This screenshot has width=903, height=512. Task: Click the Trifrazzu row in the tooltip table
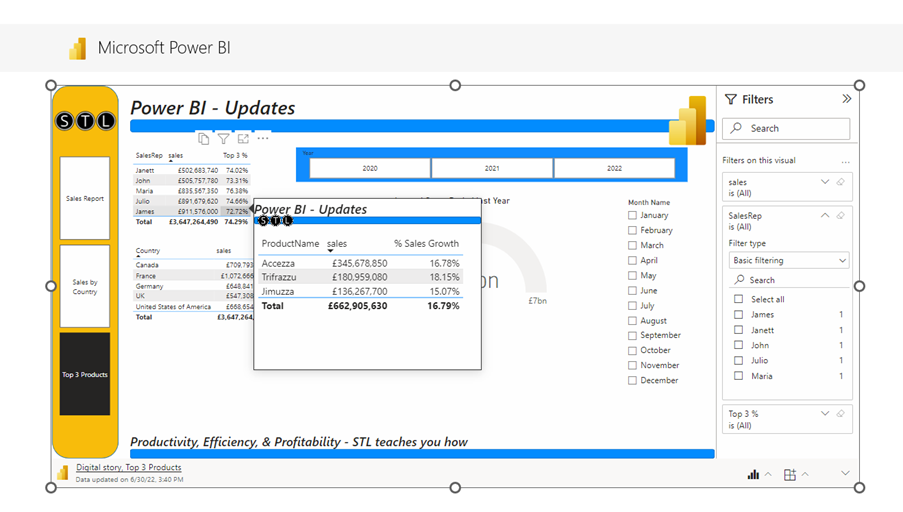pos(361,277)
